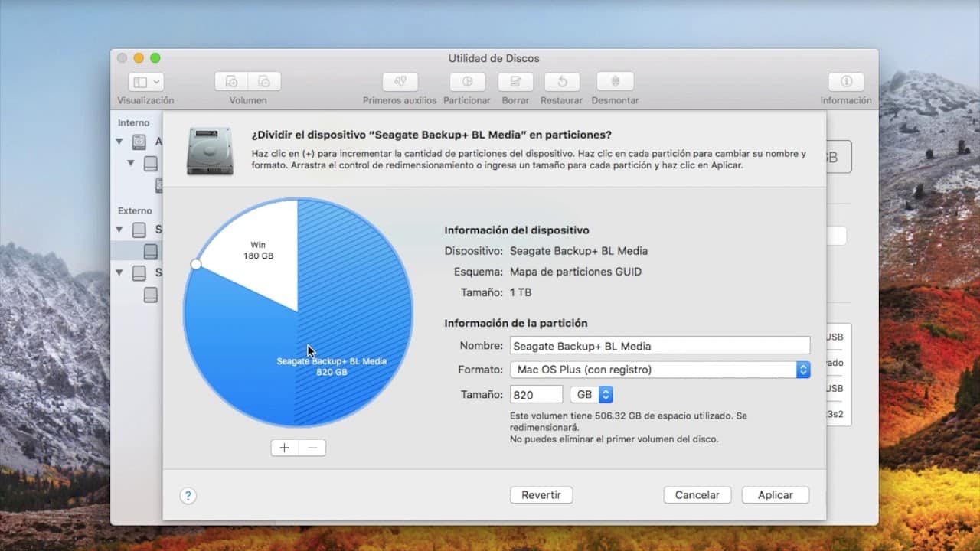Viewport: 980px width, 551px height.
Task: Click the Nombre field Seagate Backup+ BL Media
Action: (660, 346)
